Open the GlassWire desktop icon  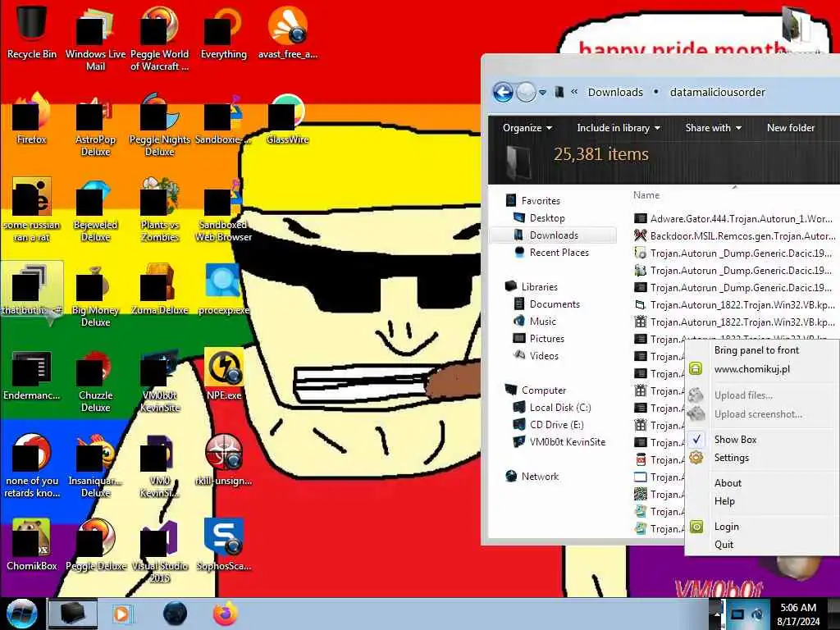[x=288, y=119]
